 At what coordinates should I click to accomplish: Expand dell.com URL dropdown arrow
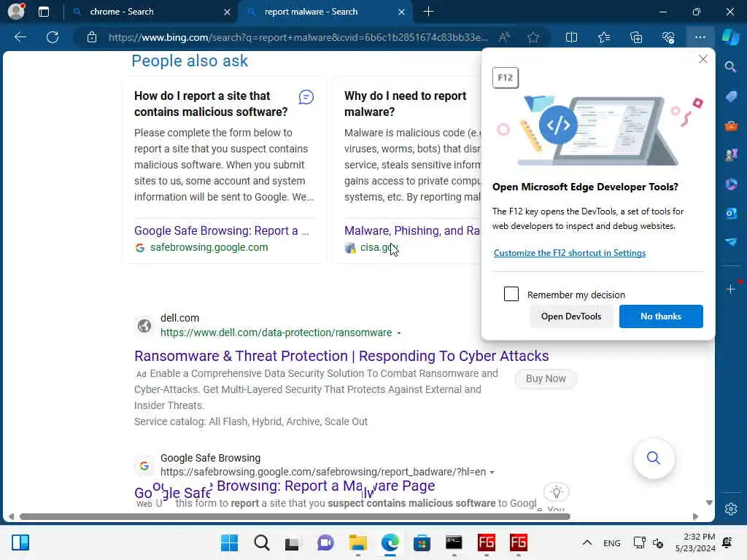399,332
